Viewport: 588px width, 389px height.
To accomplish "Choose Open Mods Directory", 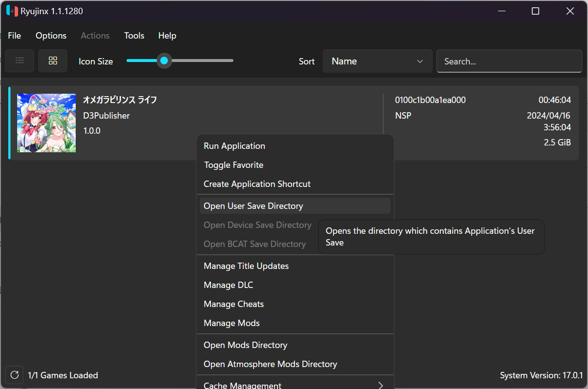I will pos(295,345).
